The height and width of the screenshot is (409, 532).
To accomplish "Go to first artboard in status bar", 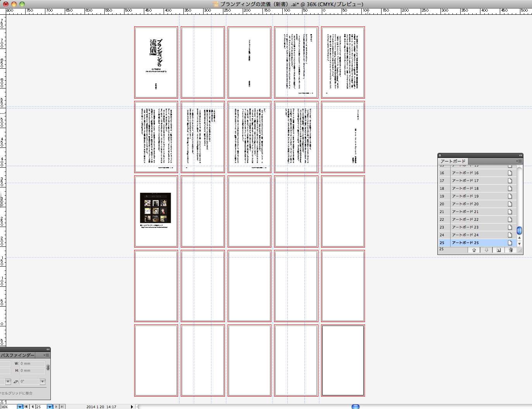I will (26, 407).
